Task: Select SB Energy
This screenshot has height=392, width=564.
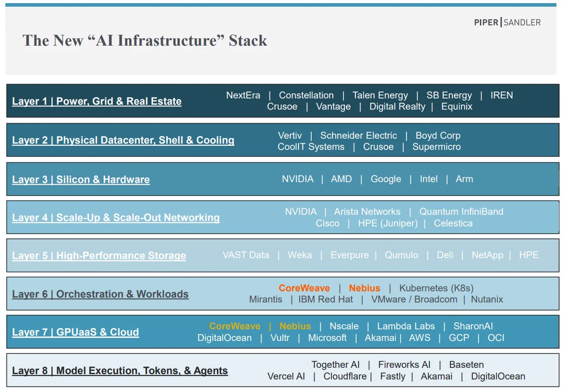Action: coord(449,95)
